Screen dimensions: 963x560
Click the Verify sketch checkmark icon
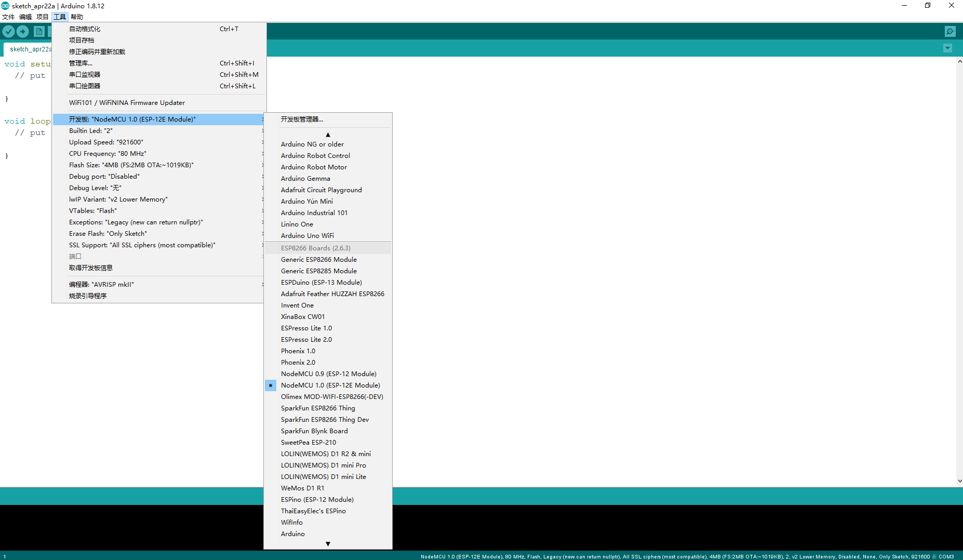pos(9,32)
